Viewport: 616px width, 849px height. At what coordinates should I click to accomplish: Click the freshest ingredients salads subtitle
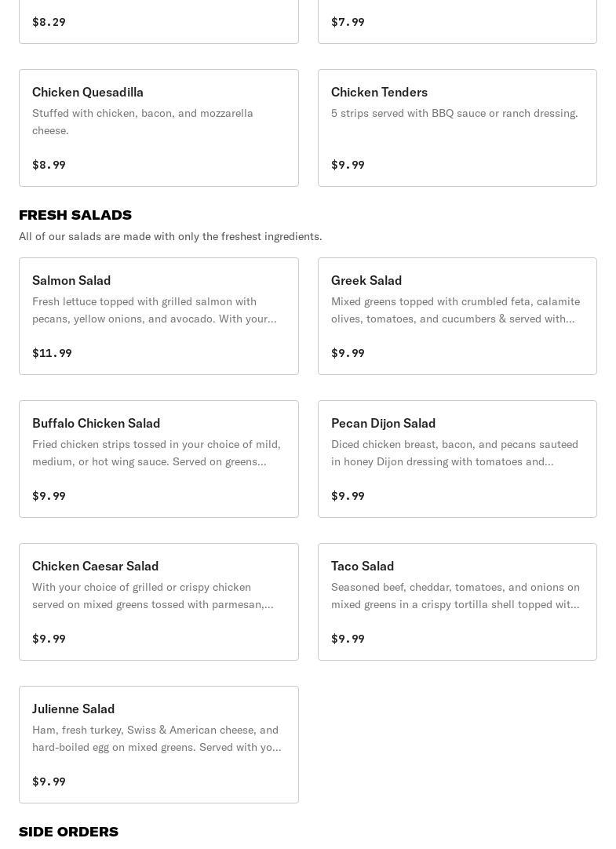(x=170, y=236)
